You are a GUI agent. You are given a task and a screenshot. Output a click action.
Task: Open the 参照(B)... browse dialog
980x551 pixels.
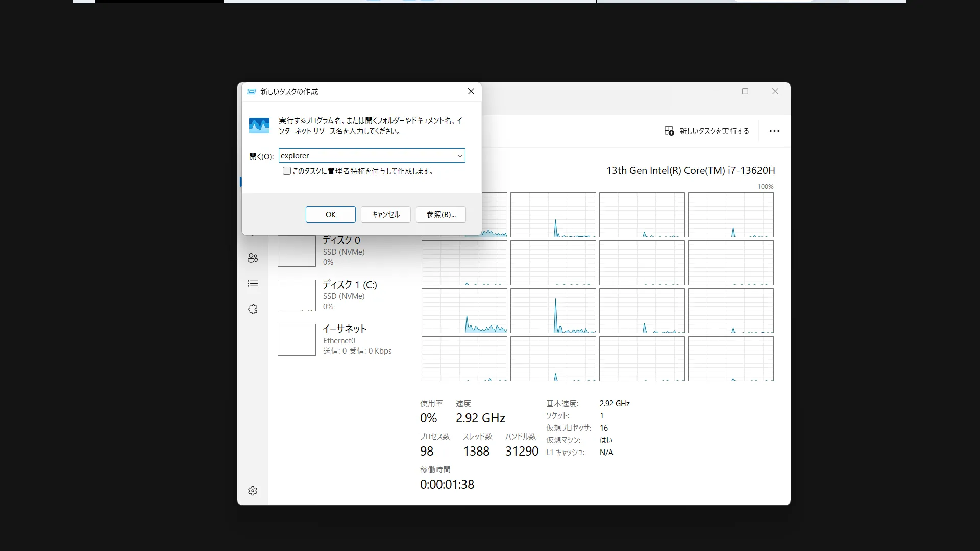pyautogui.click(x=440, y=214)
